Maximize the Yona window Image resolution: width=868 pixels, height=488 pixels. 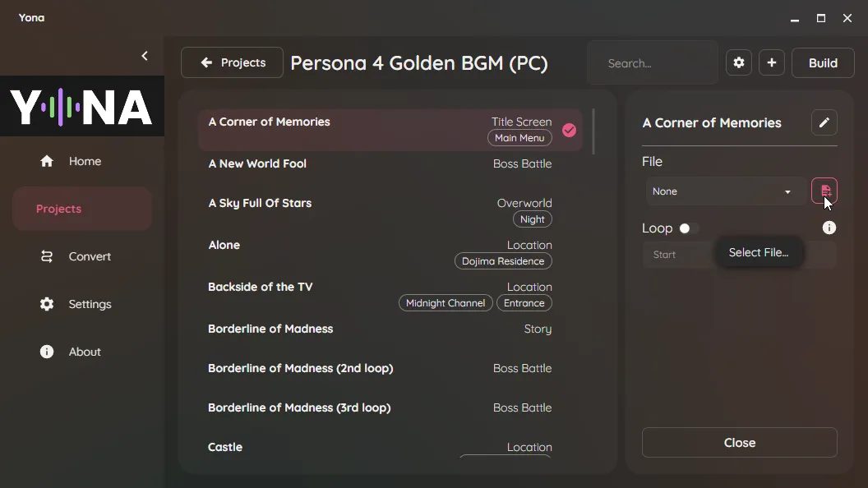click(x=821, y=18)
